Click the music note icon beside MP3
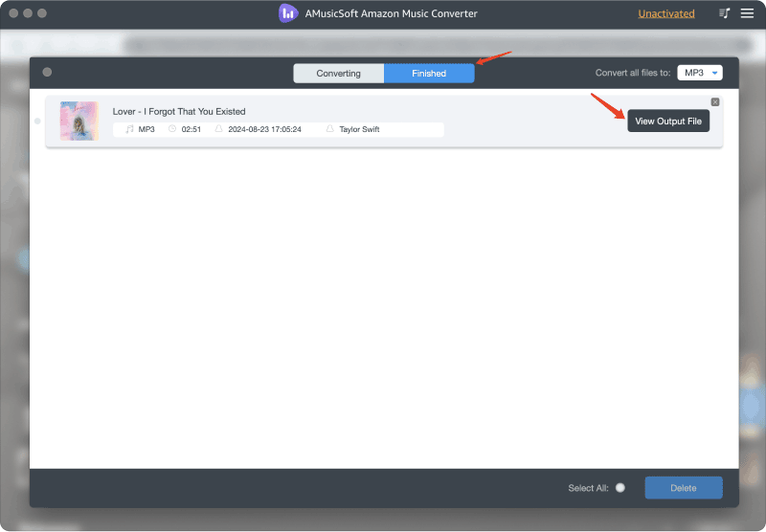 pyautogui.click(x=129, y=129)
